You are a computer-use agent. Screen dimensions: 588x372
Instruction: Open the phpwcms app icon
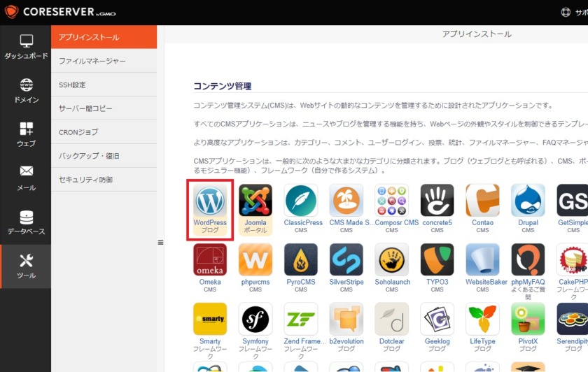pyautogui.click(x=255, y=259)
